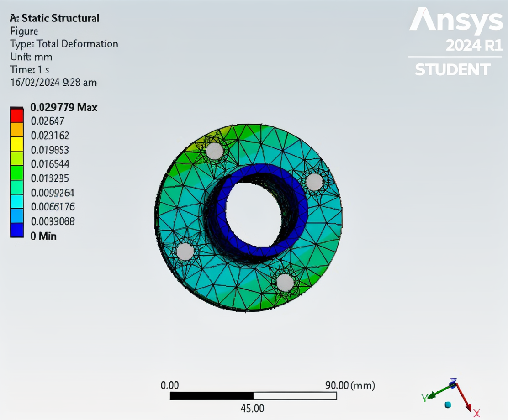Click the STUDENT watermark text

[452, 70]
